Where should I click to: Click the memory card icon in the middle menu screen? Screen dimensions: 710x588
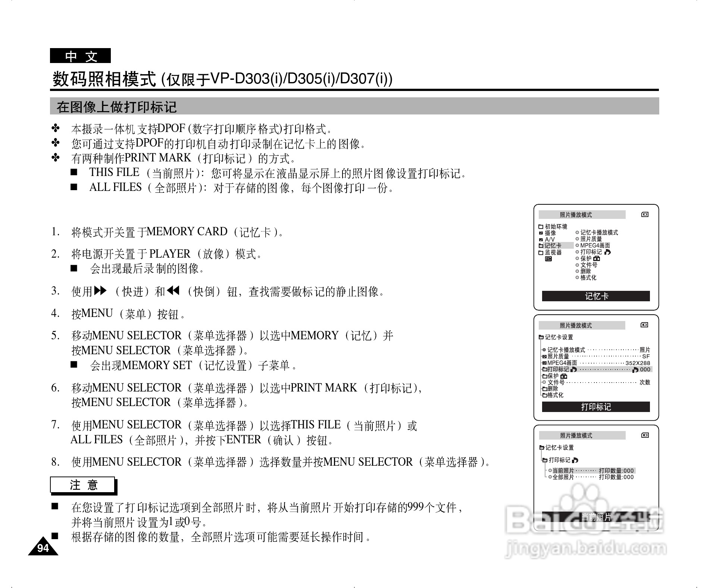644,325
